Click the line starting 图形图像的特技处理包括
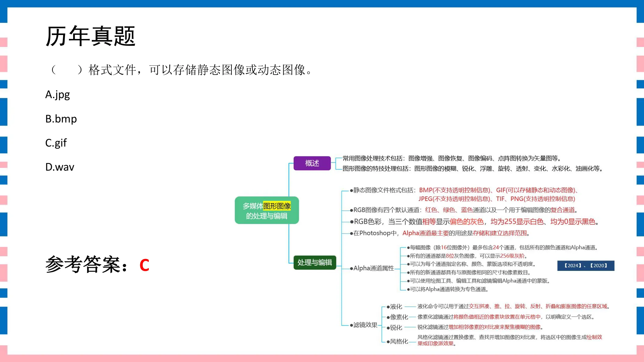 pyautogui.click(x=473, y=169)
